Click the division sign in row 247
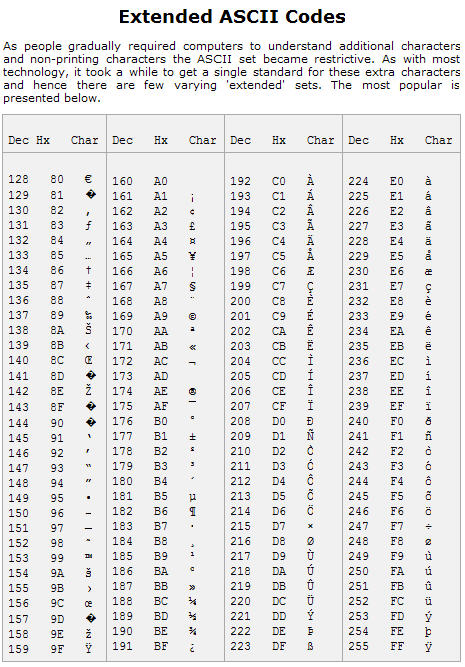This screenshot has width=465, height=667. click(428, 527)
